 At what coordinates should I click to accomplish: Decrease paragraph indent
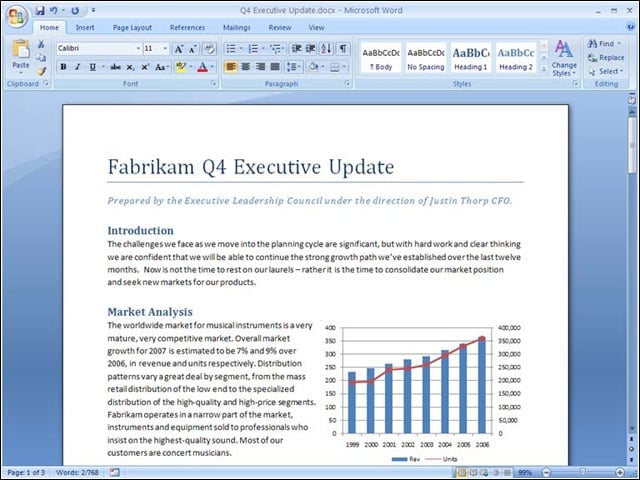296,49
